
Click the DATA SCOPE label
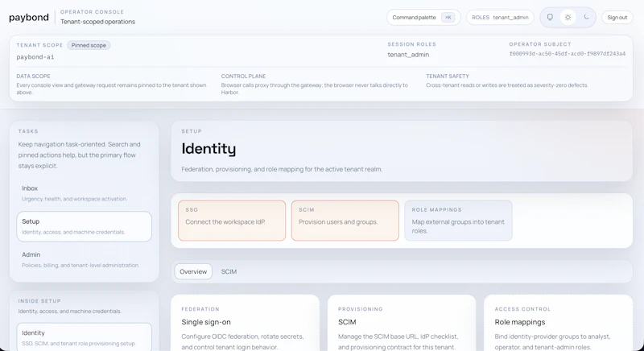33,76
